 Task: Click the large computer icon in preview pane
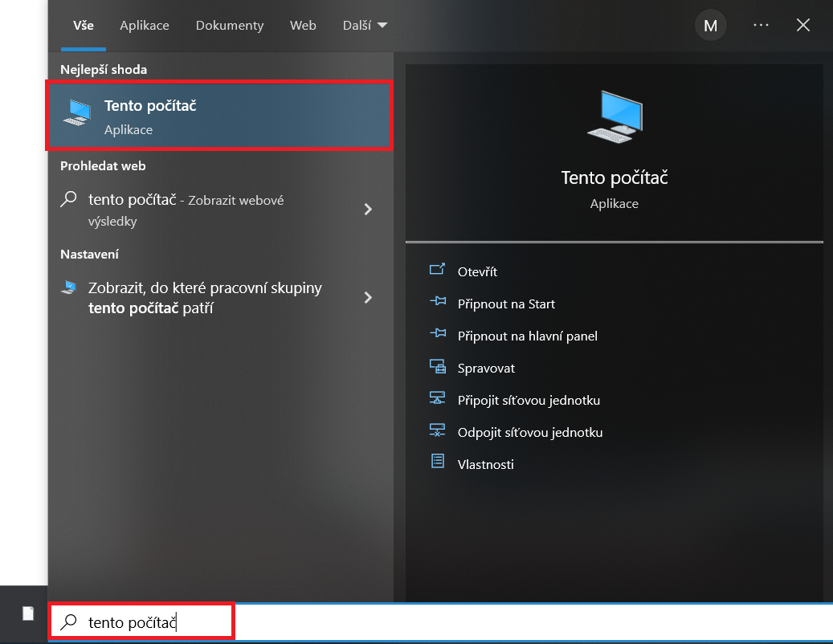(615, 116)
